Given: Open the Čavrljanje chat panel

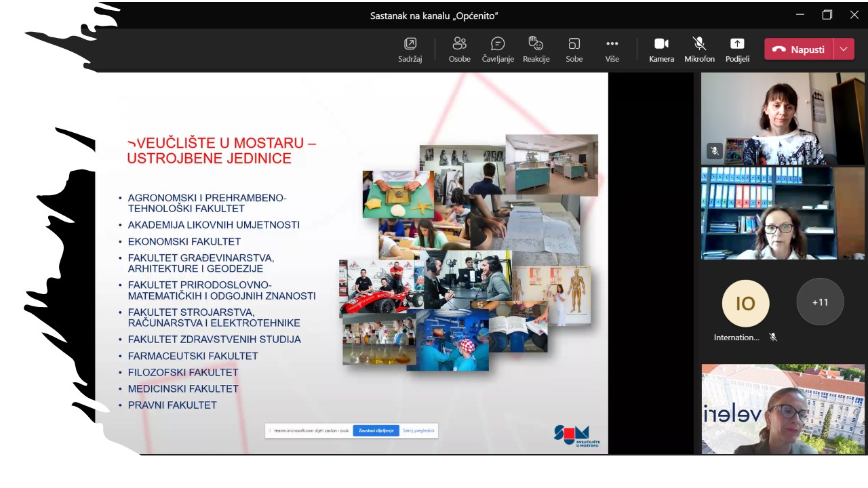Looking at the screenshot, I should coord(498,49).
